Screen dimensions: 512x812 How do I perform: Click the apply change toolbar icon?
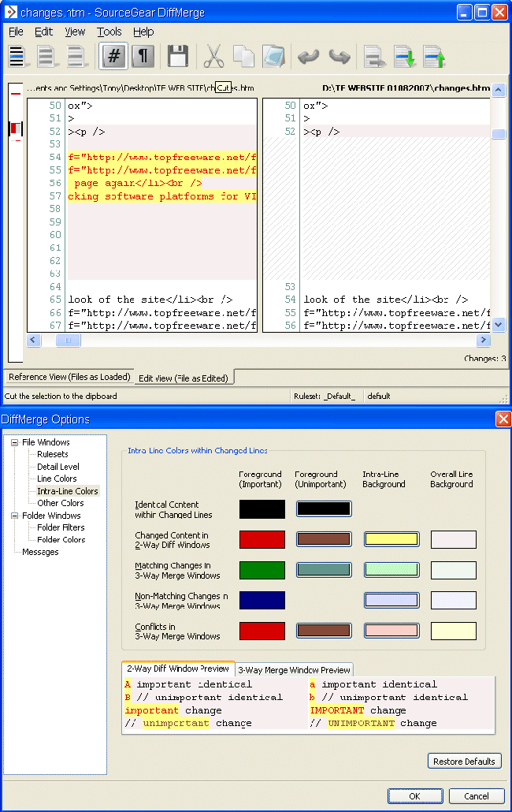click(x=374, y=57)
